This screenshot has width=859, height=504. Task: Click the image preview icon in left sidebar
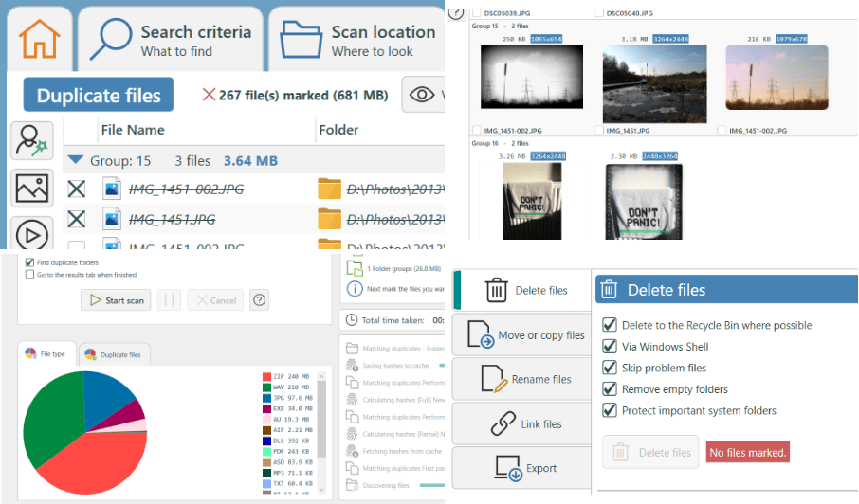31,187
